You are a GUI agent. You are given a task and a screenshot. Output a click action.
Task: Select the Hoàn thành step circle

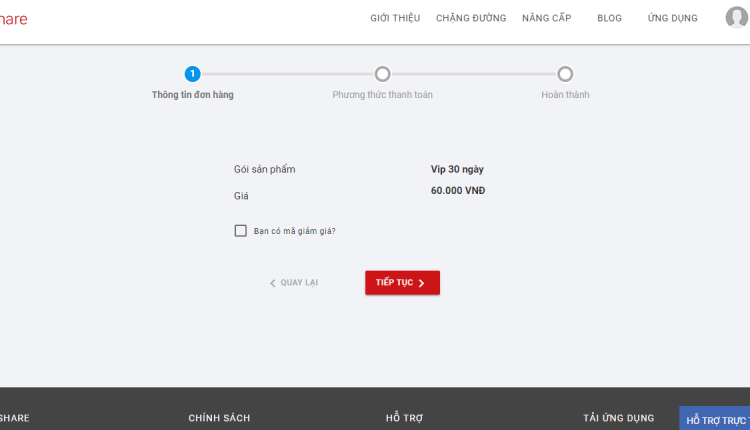[565, 74]
